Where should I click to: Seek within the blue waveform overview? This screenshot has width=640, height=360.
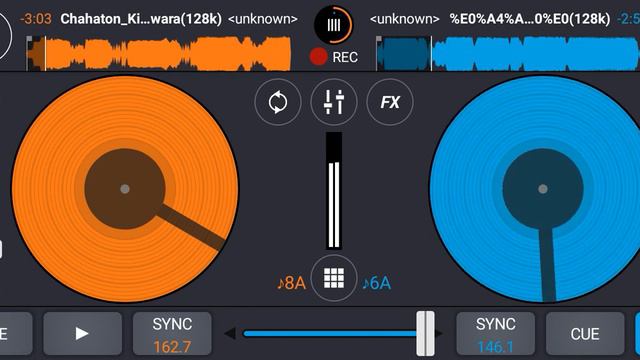[508, 53]
